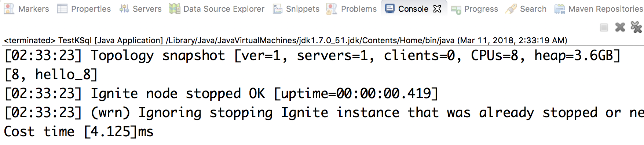Click the Topology snapshot log line
This screenshot has height=145, width=644.
[312, 56]
